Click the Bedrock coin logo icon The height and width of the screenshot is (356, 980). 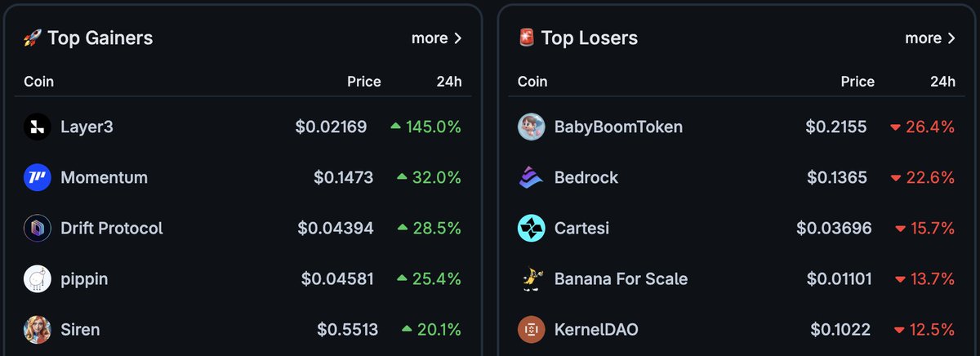(x=532, y=177)
